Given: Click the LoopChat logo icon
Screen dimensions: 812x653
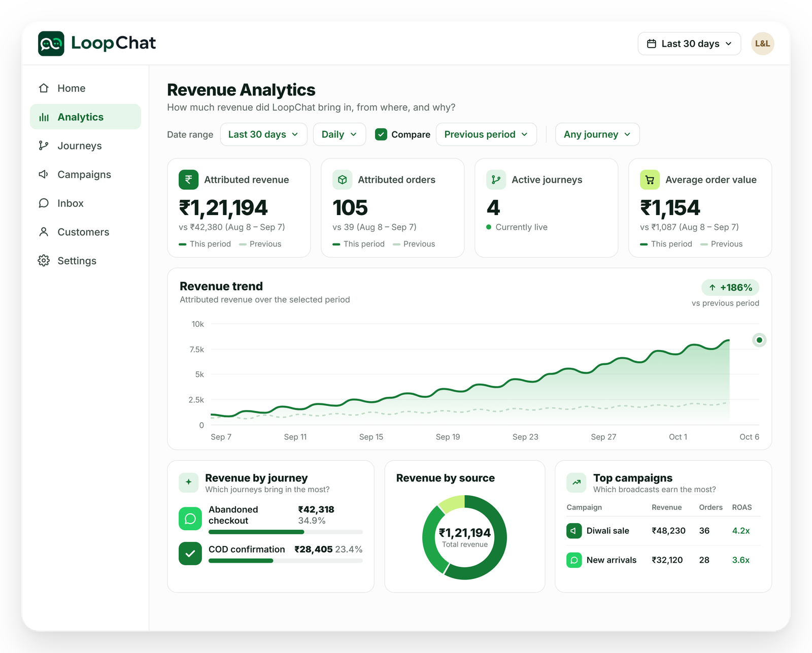Looking at the screenshot, I should pyautogui.click(x=51, y=44).
